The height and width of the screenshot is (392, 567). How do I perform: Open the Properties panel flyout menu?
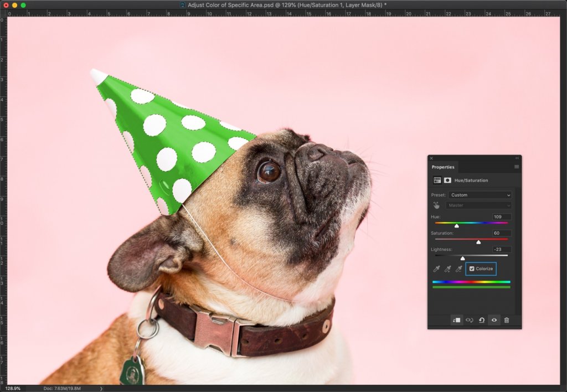[x=516, y=166]
